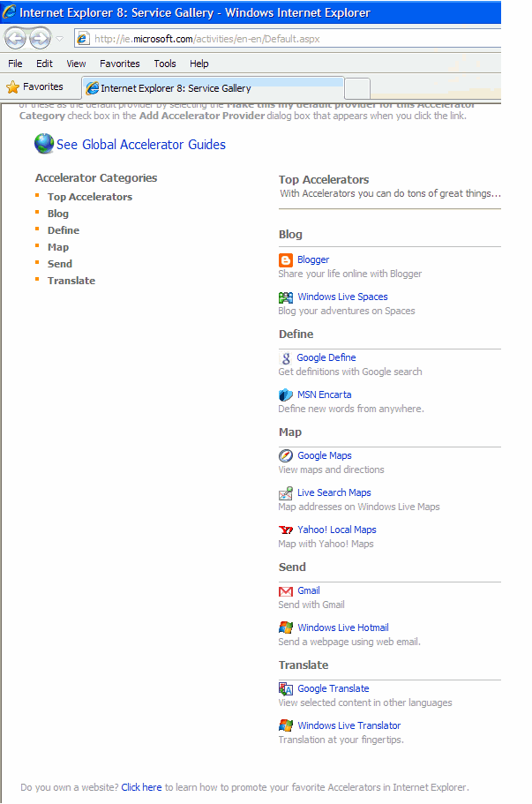The image size is (532, 804).
Task: Open the Blogger accelerator link
Action: 313,260
